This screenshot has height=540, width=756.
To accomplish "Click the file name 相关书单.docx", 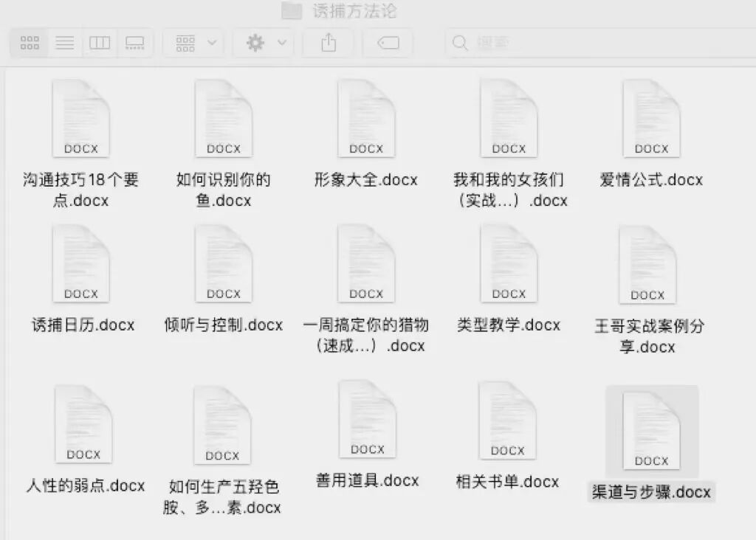I will coord(507,482).
